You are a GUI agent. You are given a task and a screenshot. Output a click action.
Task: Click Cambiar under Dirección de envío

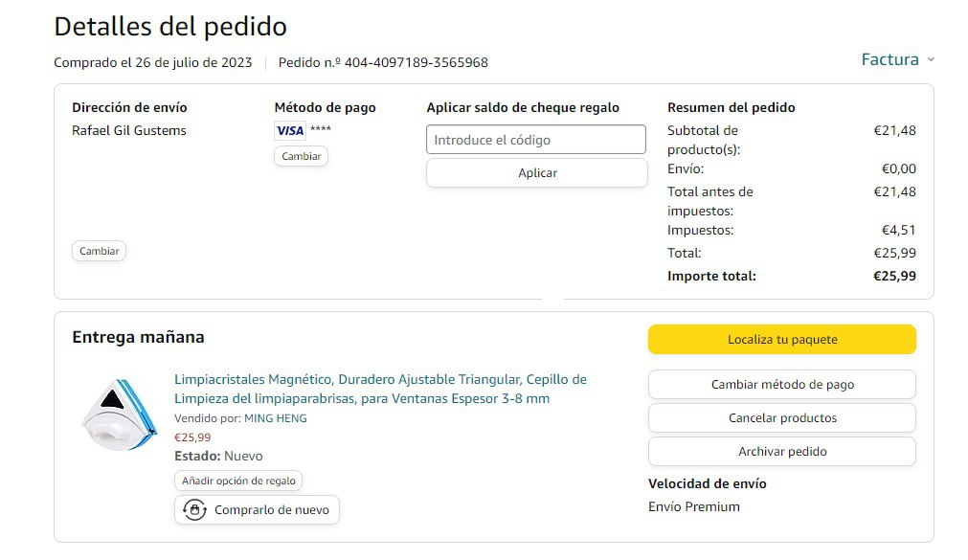[x=100, y=251]
